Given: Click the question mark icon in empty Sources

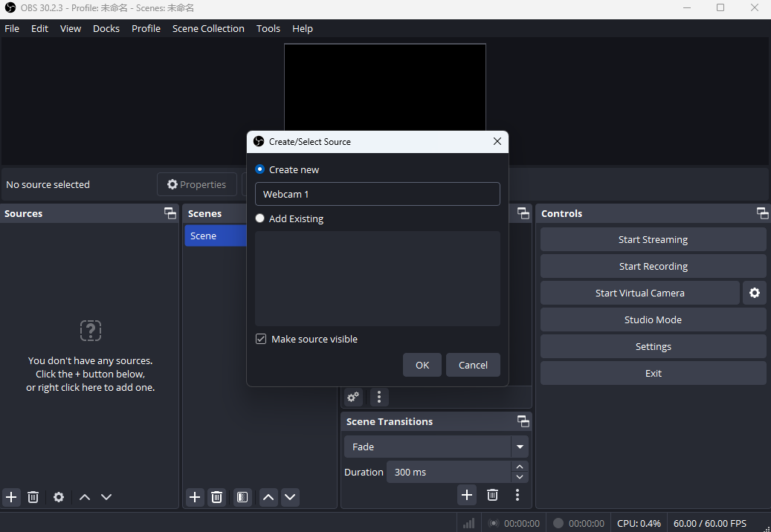Looking at the screenshot, I should [91, 331].
